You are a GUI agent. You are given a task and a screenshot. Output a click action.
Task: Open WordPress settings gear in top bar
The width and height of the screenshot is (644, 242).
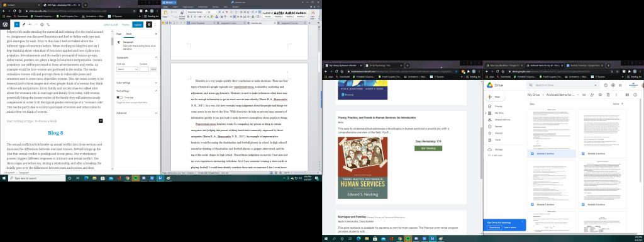pyautogui.click(x=149, y=25)
